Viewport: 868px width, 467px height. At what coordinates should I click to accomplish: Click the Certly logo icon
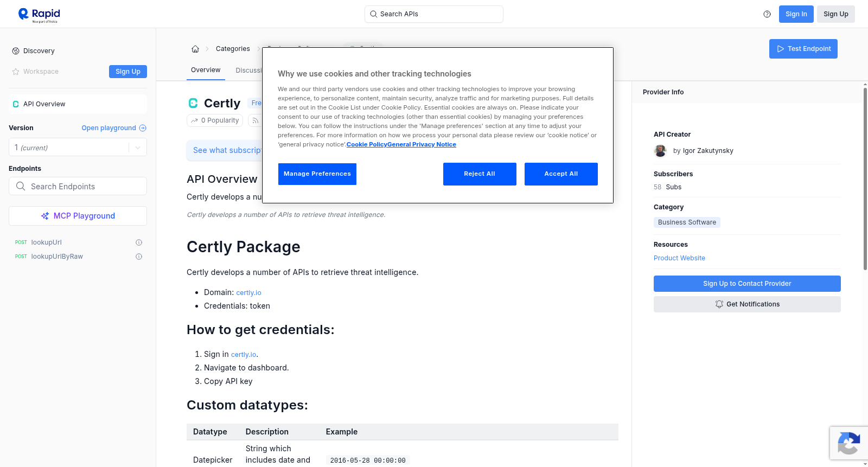pos(193,103)
